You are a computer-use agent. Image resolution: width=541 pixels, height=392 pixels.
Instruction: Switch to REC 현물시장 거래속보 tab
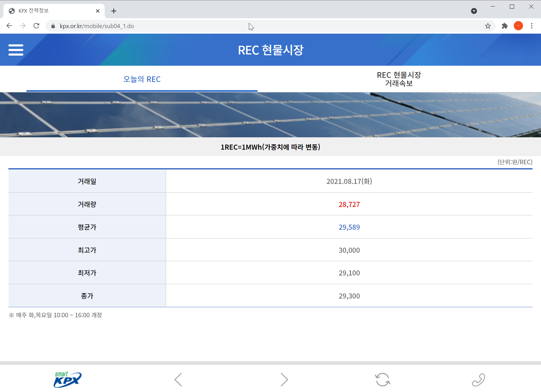399,79
